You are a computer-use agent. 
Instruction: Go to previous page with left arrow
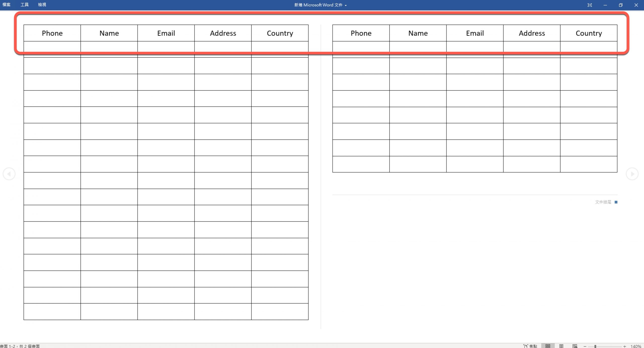[x=9, y=174]
